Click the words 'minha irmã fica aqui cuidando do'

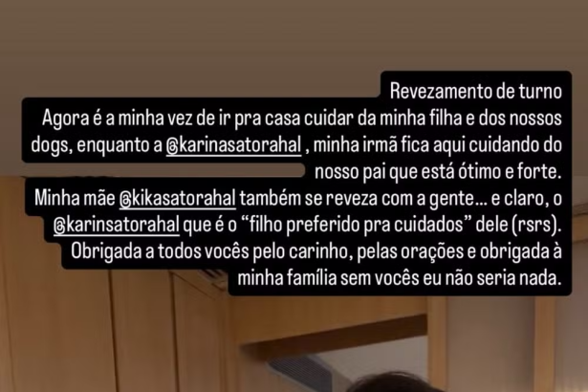(438, 145)
